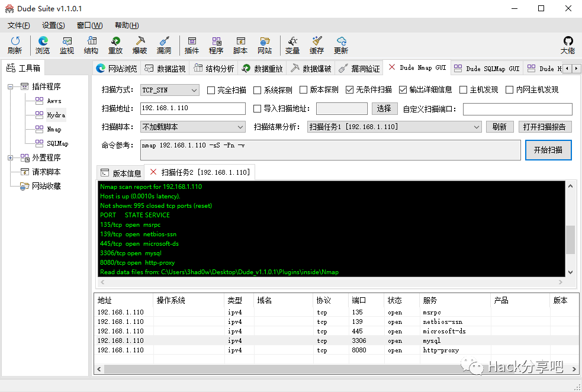This screenshot has width=582, height=392.
Task: Switch to the 结构分析 tab
Action: 214,68
